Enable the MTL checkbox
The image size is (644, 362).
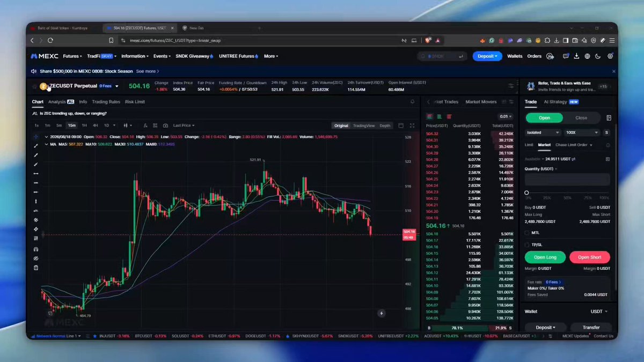click(x=526, y=233)
